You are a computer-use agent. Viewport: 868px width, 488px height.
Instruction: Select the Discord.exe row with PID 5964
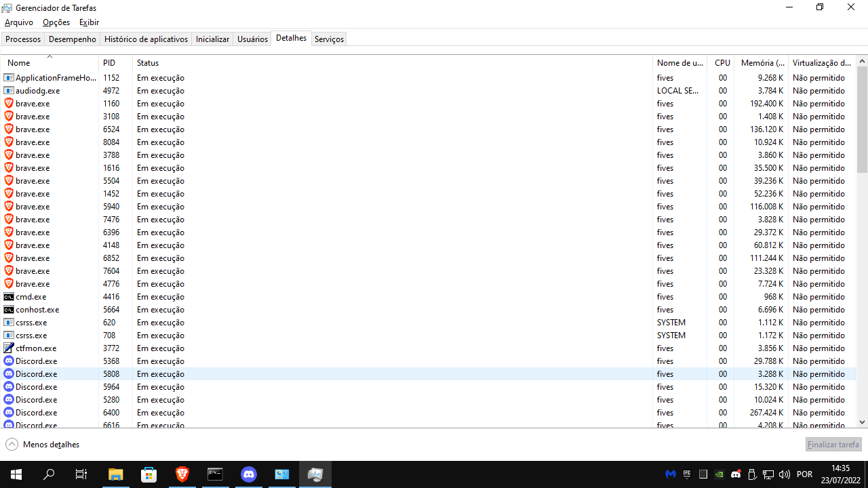tap(429, 387)
